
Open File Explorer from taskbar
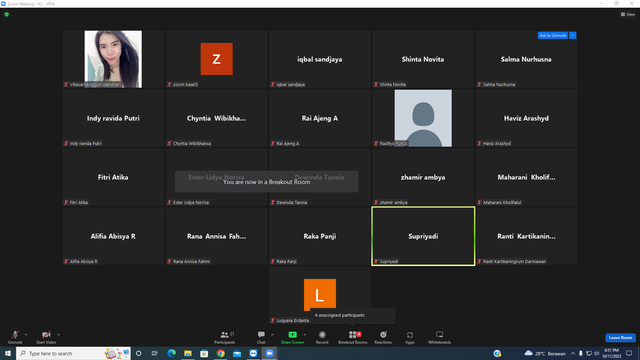pos(188,353)
